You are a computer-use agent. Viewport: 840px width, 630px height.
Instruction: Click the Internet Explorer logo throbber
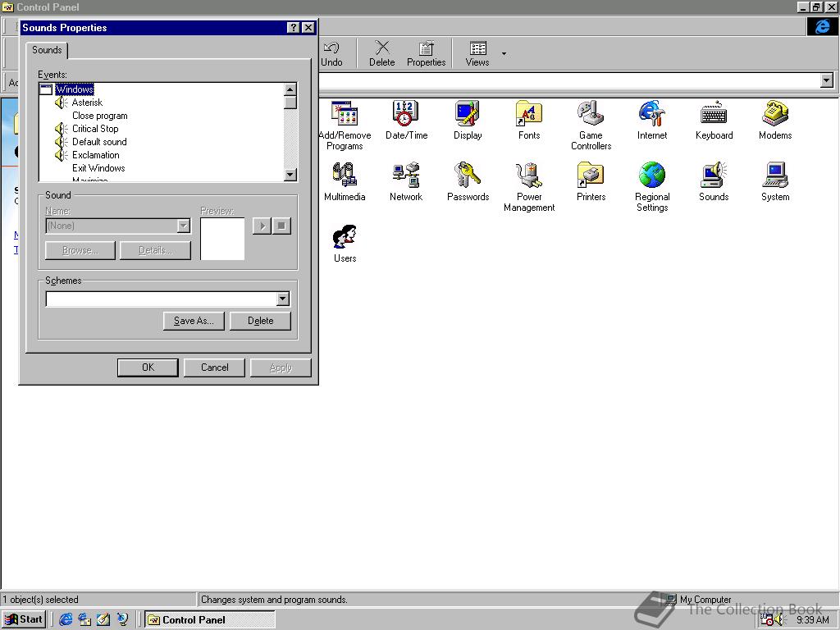pos(822,26)
